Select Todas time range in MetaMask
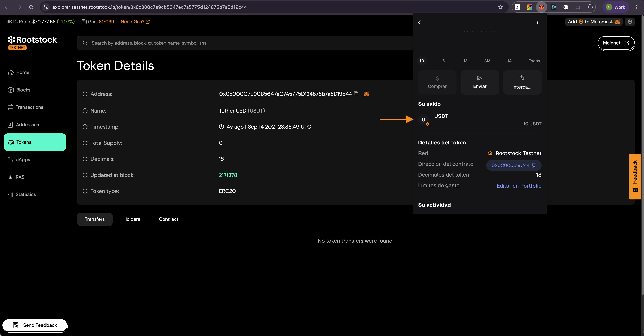Image resolution: width=644 pixels, height=336 pixels. [x=534, y=61]
